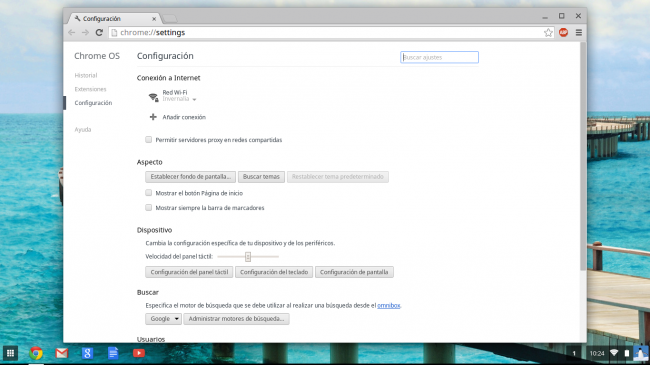Click the Conexión a Internet heading

(x=168, y=78)
